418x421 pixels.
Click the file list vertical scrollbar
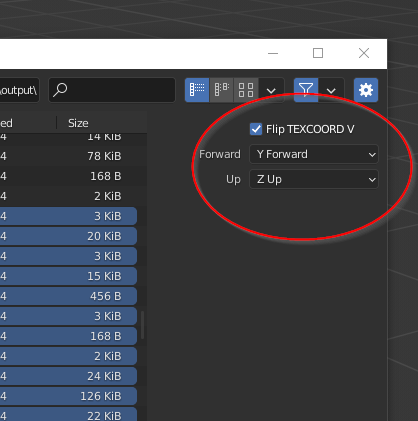click(x=143, y=325)
